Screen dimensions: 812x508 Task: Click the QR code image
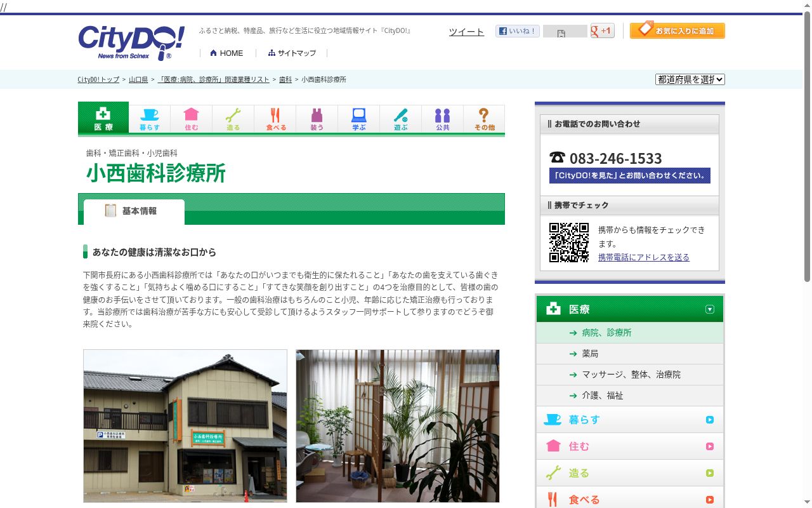(x=569, y=243)
